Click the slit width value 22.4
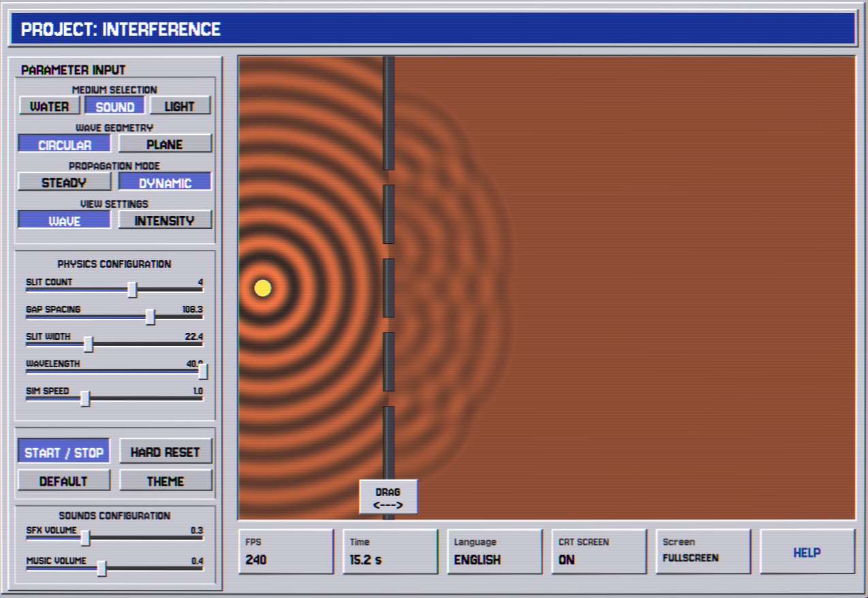 point(194,336)
